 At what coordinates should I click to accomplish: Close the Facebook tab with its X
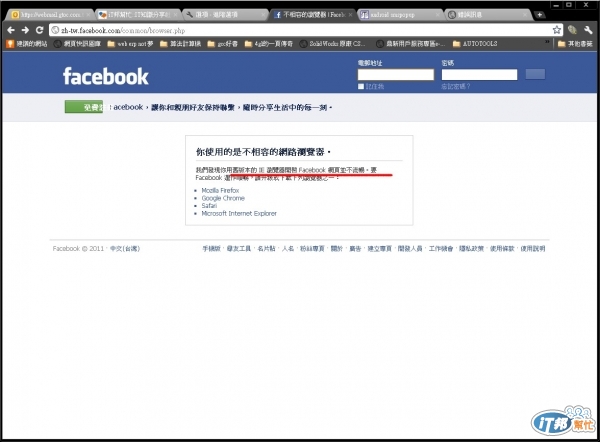coord(350,15)
